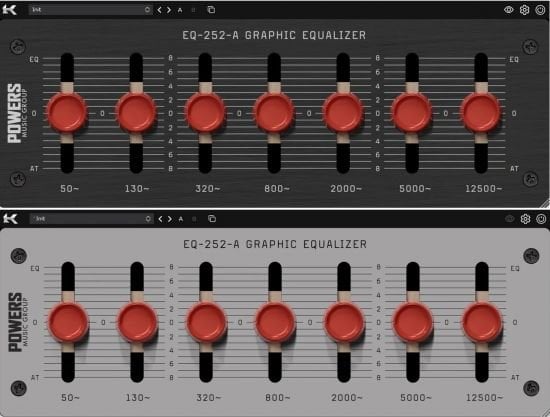Open settings gear on the dark-skin equalizer
Image resolution: width=550 pixels, height=417 pixels.
(x=524, y=10)
